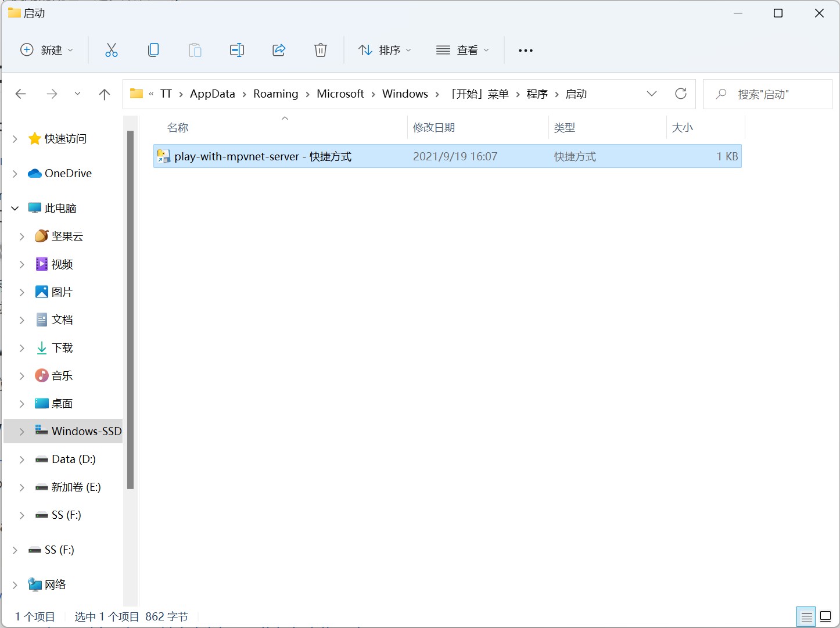The height and width of the screenshot is (628, 840).
Task: Click the Roaming breadcrumb segment
Action: point(276,94)
